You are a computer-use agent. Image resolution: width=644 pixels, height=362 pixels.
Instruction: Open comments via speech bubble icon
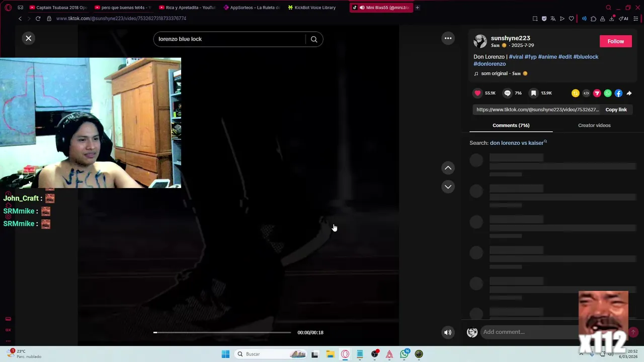tap(507, 93)
